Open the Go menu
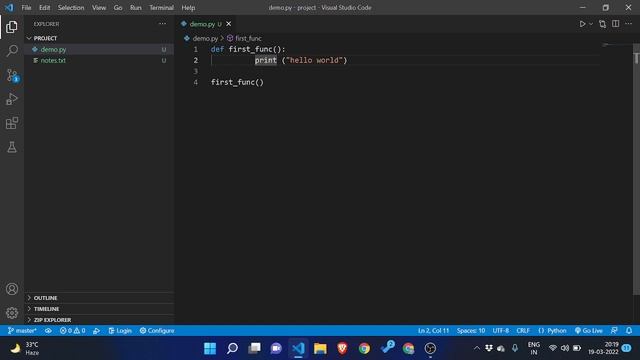Screen dimensions: 640x360 click(x=118, y=8)
